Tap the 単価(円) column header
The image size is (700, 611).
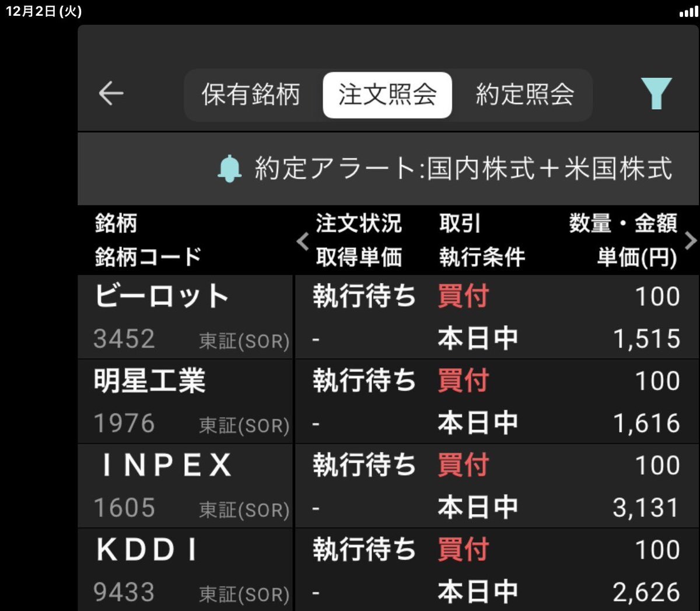[637, 257]
